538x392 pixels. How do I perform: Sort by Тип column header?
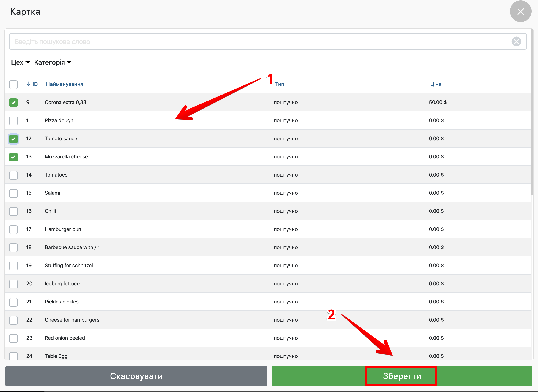(x=280, y=84)
